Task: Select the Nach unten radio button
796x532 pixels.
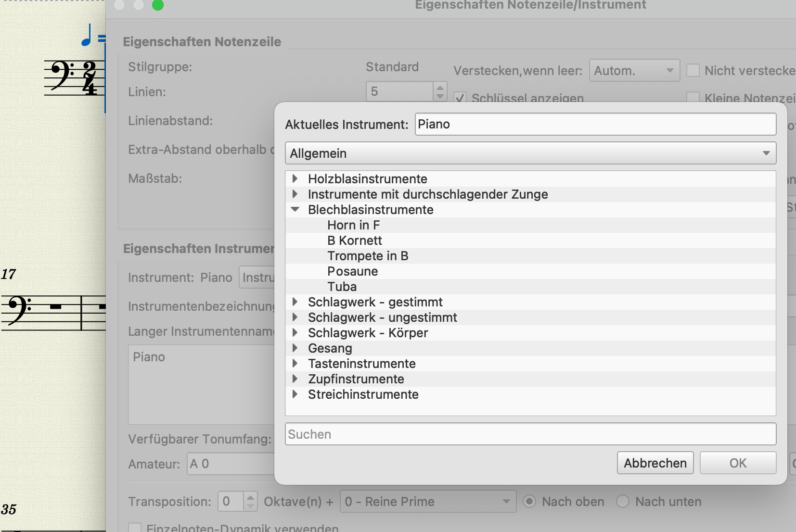Action: tap(623, 501)
